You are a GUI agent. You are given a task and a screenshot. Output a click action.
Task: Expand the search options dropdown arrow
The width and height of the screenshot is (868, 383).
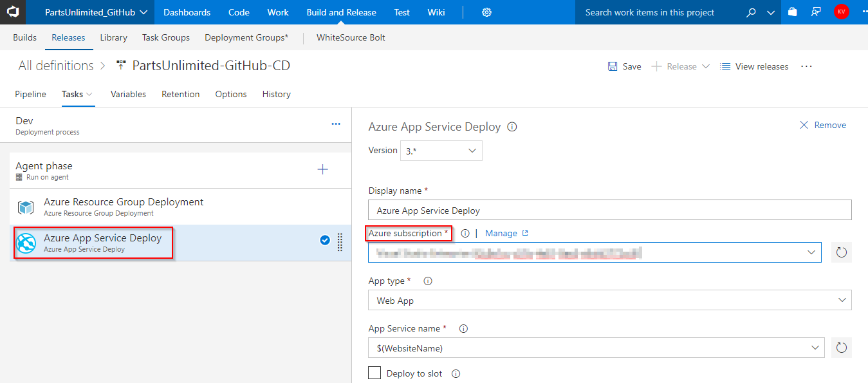pos(770,12)
